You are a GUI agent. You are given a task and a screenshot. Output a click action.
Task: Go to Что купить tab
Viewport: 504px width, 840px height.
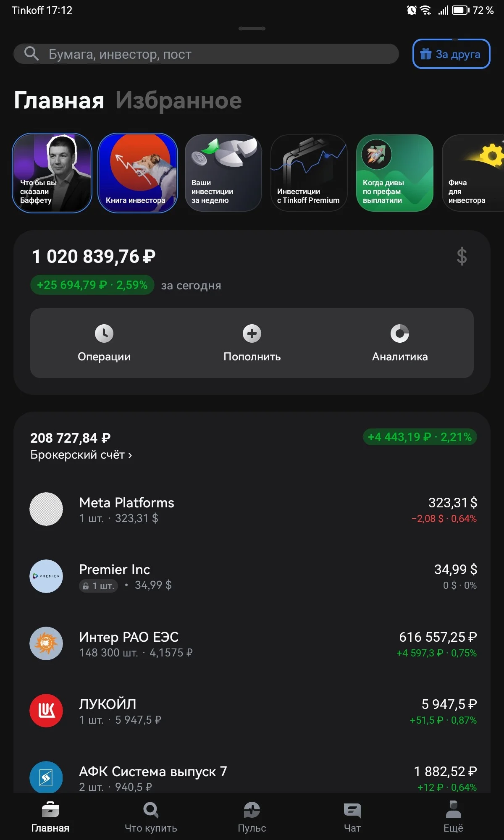tap(151, 817)
